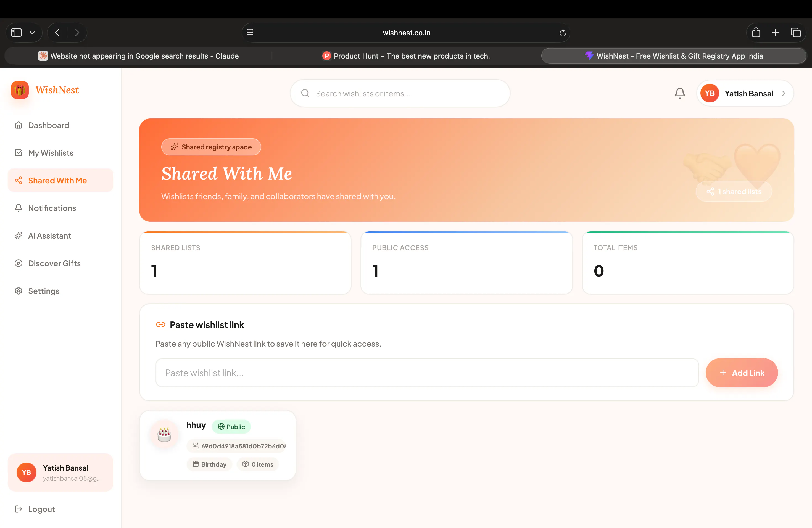The width and height of the screenshot is (812, 528).
Task: Click the TOTAL ITEMS stat card
Action: pyautogui.click(x=688, y=263)
